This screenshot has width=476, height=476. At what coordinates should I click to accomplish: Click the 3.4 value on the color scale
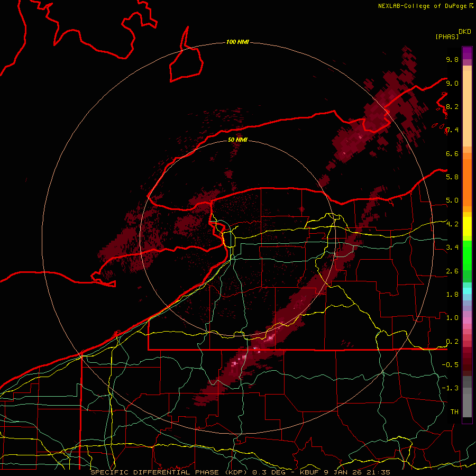pos(452,248)
